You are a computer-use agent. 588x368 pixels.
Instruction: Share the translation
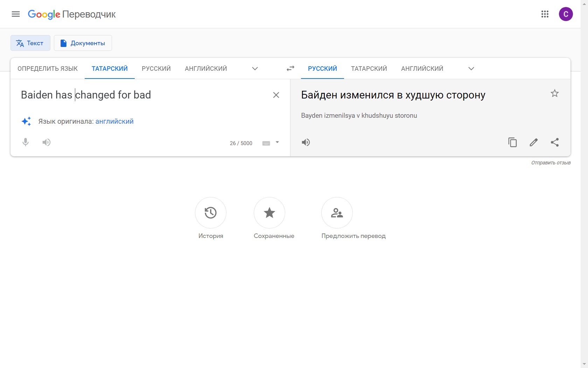(x=555, y=142)
